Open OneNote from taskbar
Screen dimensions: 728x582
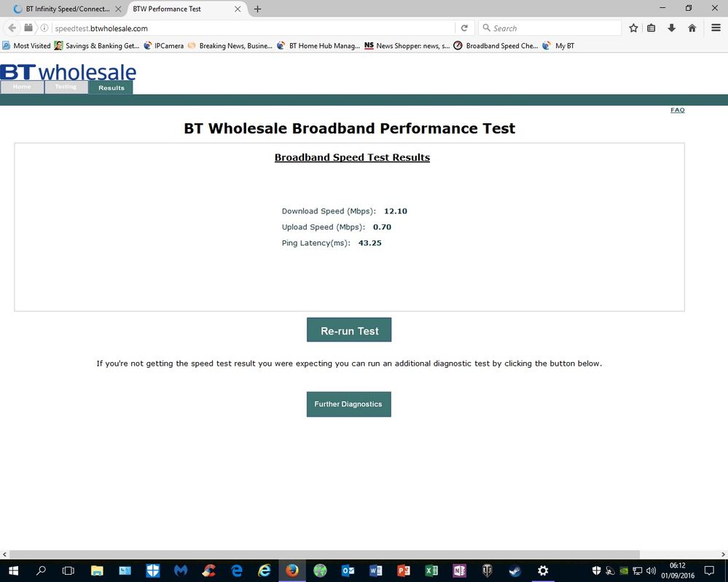point(459,570)
